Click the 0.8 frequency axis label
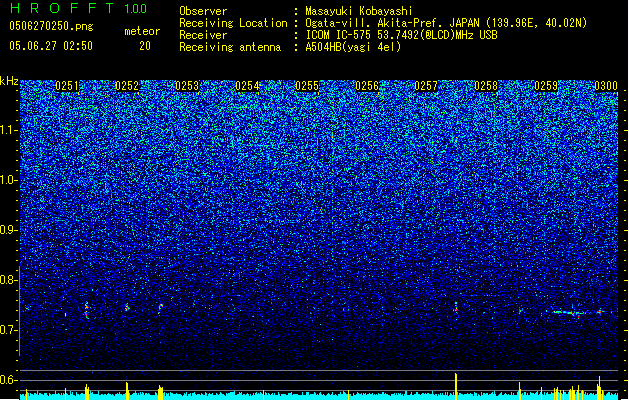Screen dimensions: 629x400 pos(9,280)
